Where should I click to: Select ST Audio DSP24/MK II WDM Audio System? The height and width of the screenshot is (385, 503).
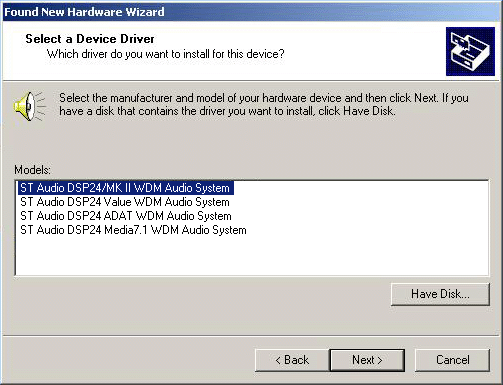[125, 188]
